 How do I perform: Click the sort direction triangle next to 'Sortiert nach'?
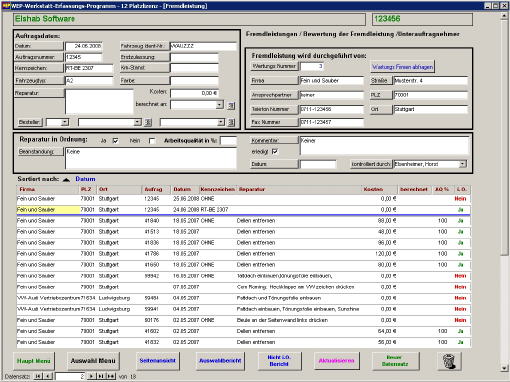[66, 179]
